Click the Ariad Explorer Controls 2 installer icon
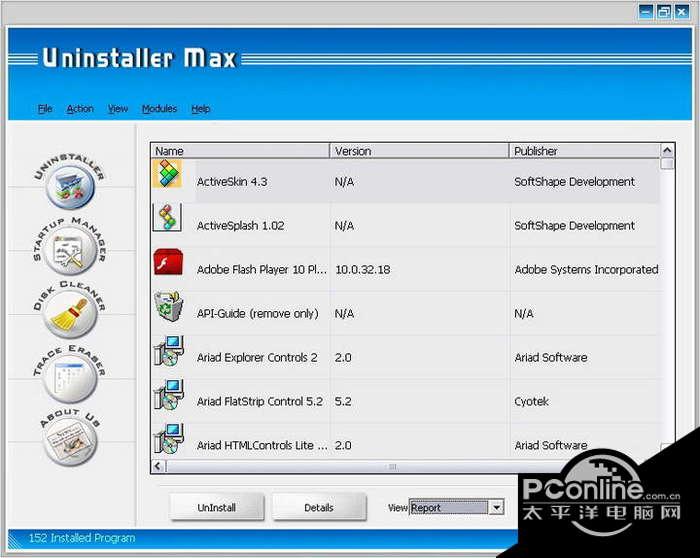This screenshot has height=558, width=700. pos(168,350)
